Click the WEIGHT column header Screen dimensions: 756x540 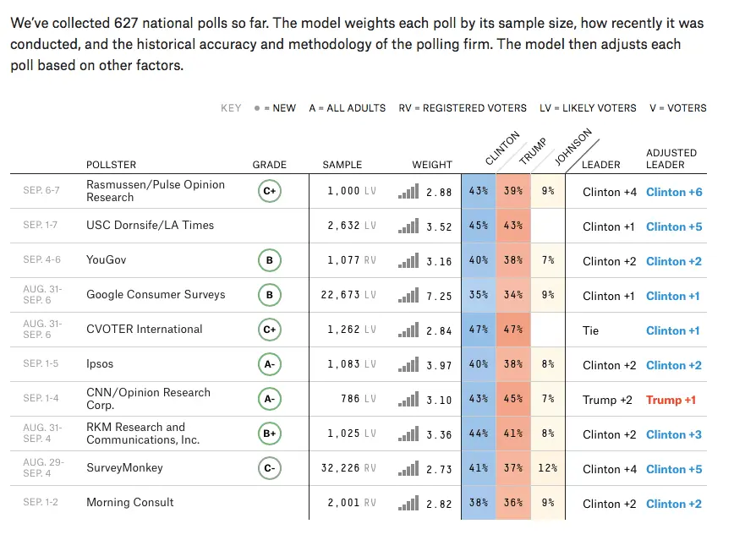[432, 165]
